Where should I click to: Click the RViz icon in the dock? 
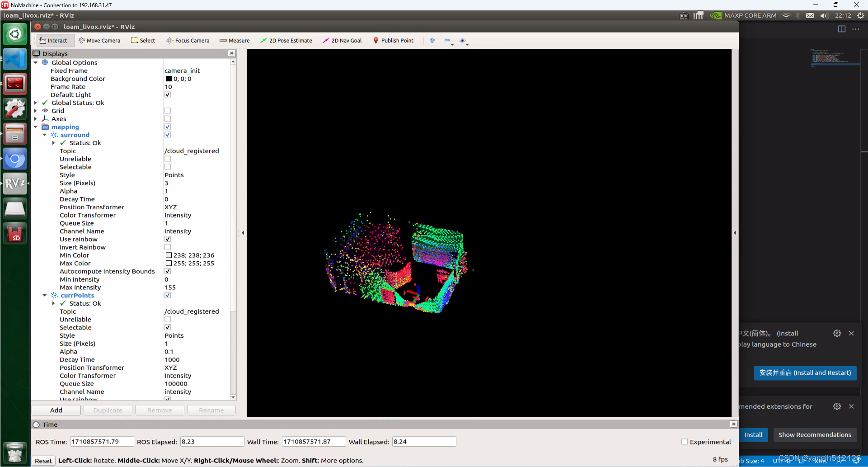click(15, 184)
